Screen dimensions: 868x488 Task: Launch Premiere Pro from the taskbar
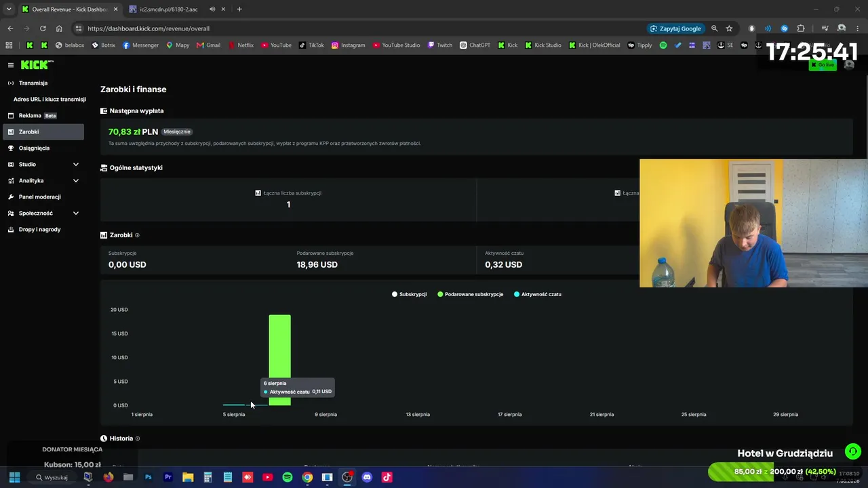(x=168, y=477)
